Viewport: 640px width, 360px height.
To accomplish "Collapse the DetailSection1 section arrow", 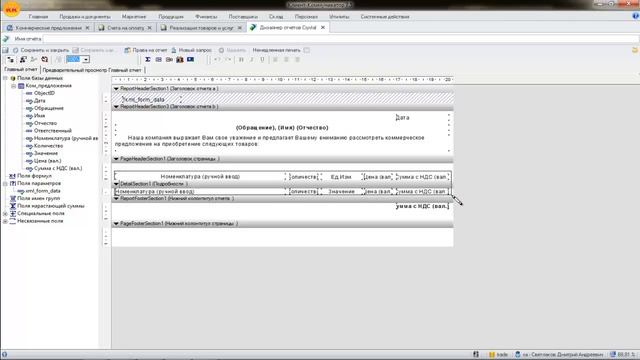I will click(x=116, y=184).
